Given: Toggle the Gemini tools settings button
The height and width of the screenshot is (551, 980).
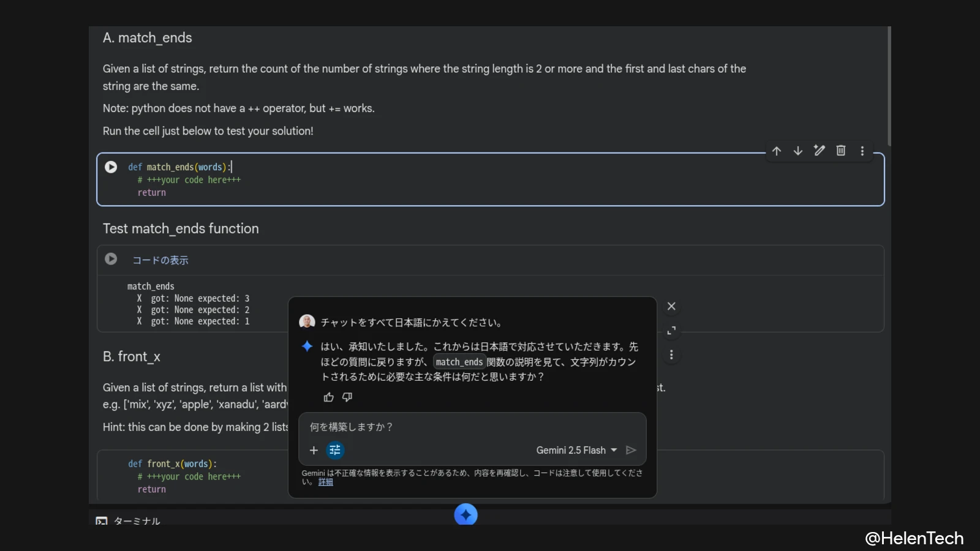Looking at the screenshot, I should (x=335, y=451).
